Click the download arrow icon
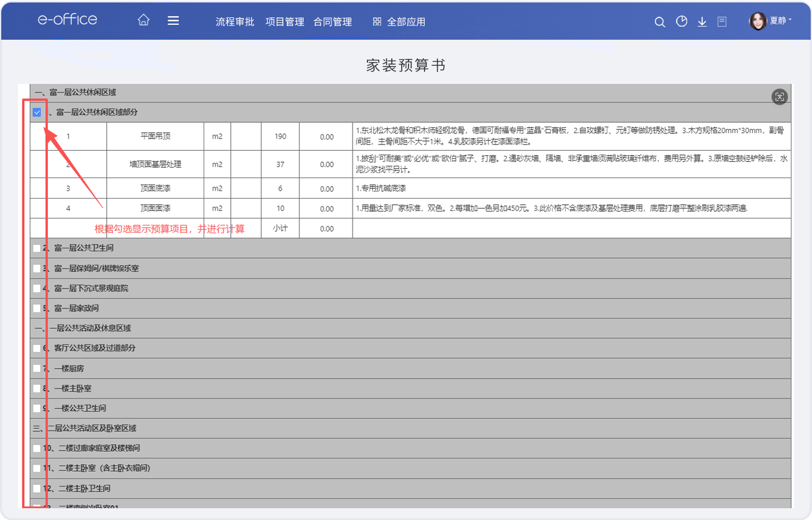Image resolution: width=812 pixels, height=520 pixels. 702,22
